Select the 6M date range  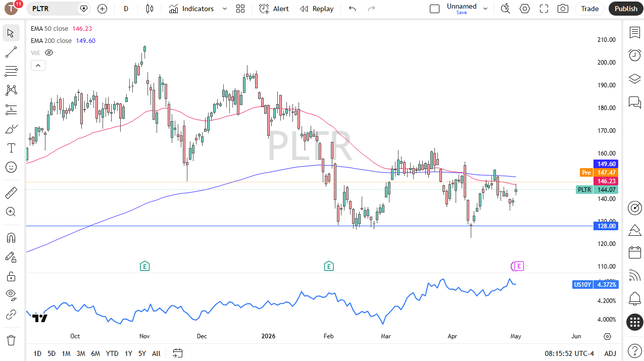[x=95, y=353]
